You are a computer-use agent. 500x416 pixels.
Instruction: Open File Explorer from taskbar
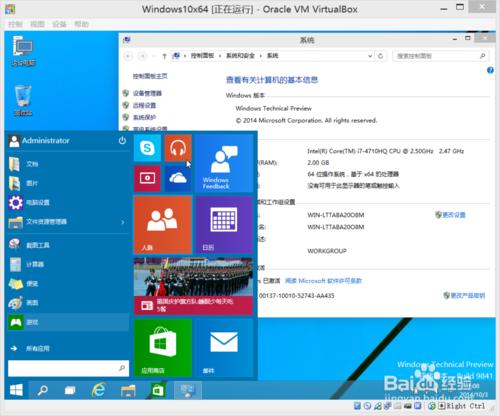pos(128,390)
